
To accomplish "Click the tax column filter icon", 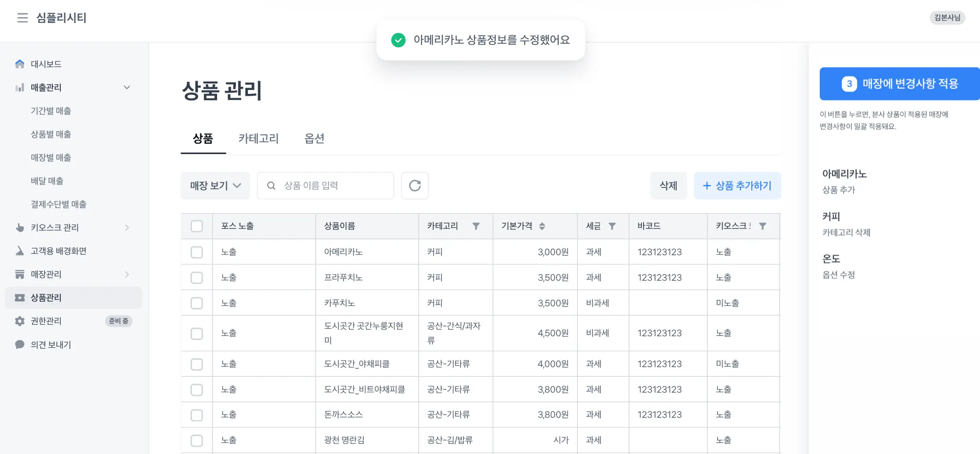I will click(612, 226).
